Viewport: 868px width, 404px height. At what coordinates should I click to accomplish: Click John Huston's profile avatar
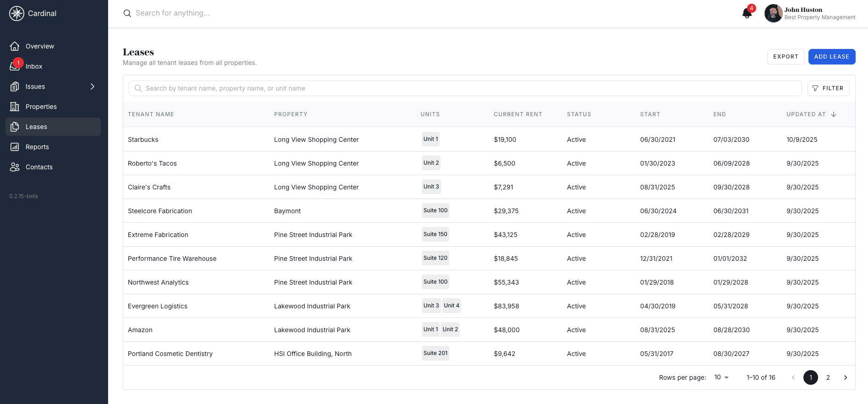tap(773, 13)
